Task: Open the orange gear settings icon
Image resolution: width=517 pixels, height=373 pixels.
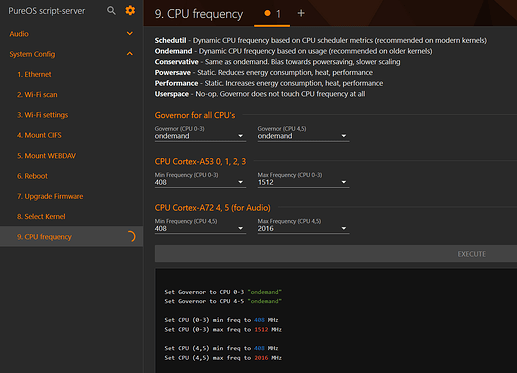Action: point(130,10)
